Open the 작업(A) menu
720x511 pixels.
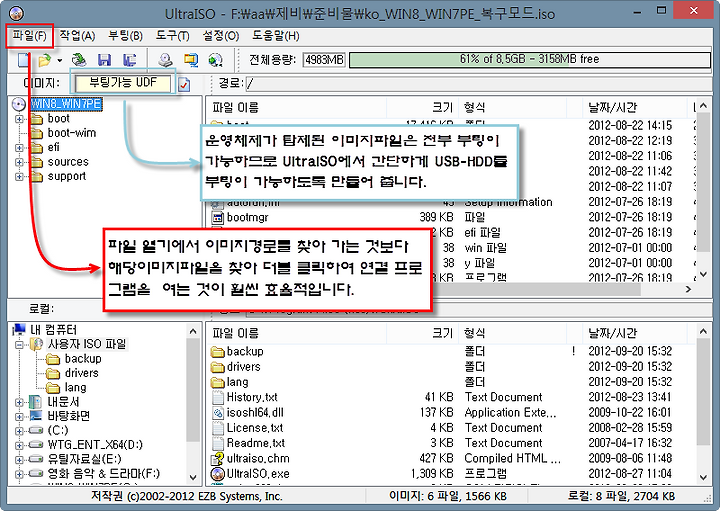pyautogui.click(x=77, y=36)
